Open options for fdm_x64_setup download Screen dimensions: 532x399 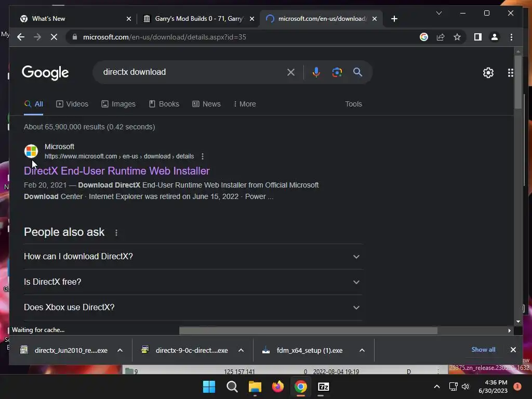362,350
